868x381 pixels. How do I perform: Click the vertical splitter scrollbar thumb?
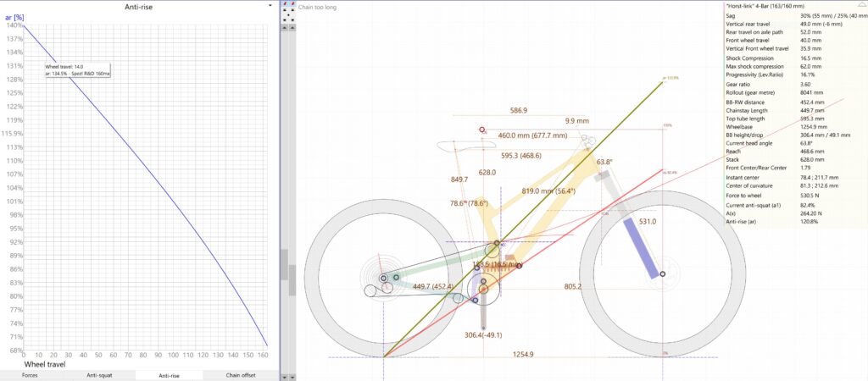coord(292,279)
